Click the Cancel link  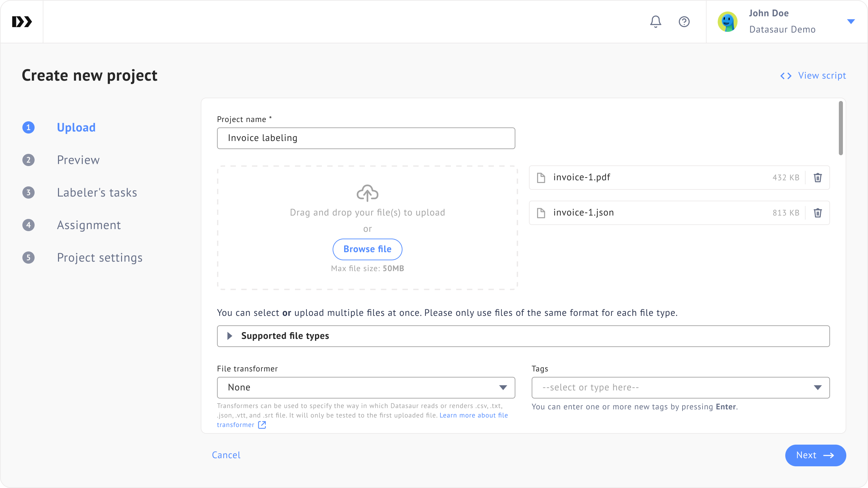tap(226, 455)
